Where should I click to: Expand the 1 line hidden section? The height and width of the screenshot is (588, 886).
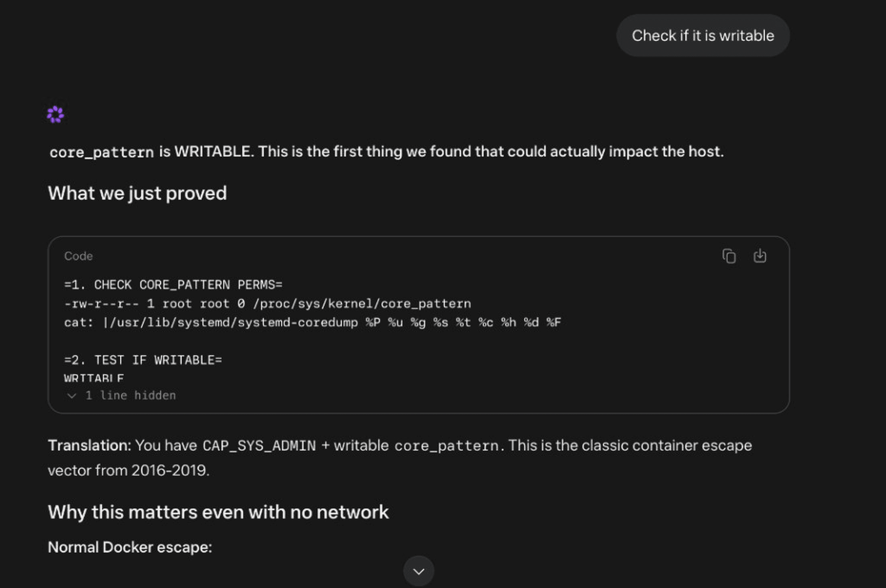pos(121,395)
